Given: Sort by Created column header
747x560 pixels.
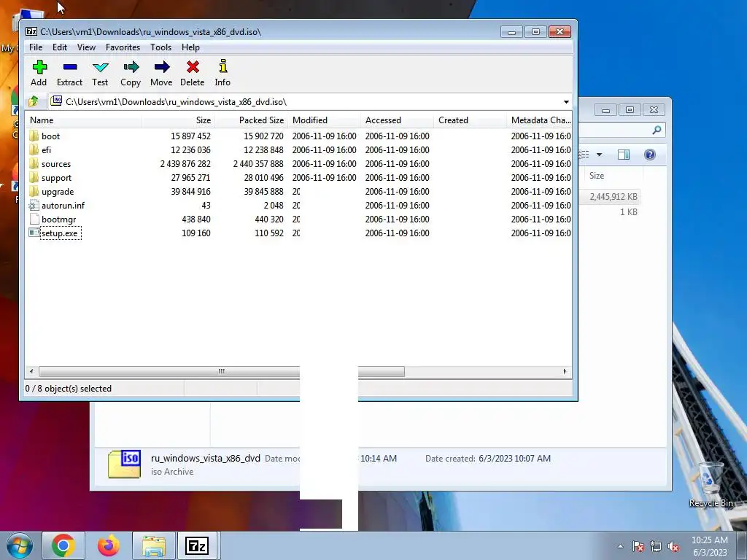Looking at the screenshot, I should coord(470,120).
